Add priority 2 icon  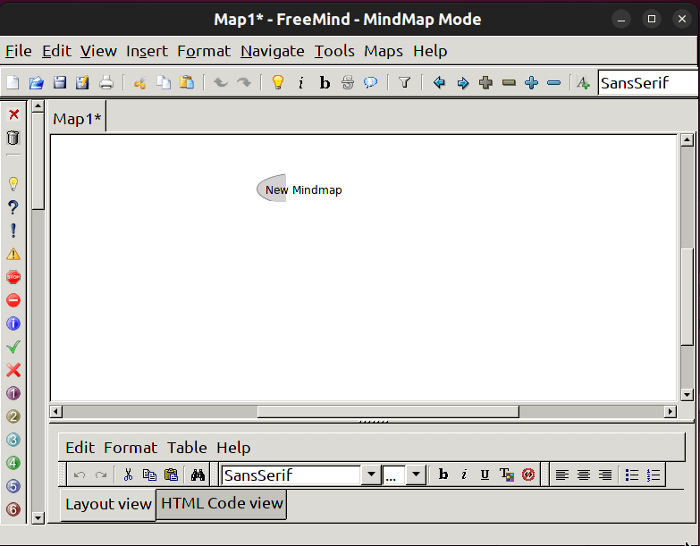click(x=13, y=417)
